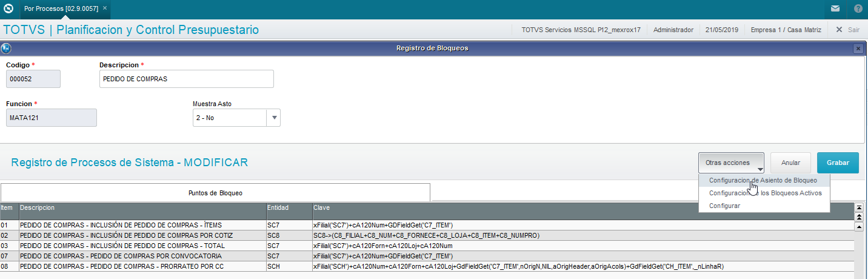868x279 pixels.
Task: Click the Anular button
Action: (790, 163)
